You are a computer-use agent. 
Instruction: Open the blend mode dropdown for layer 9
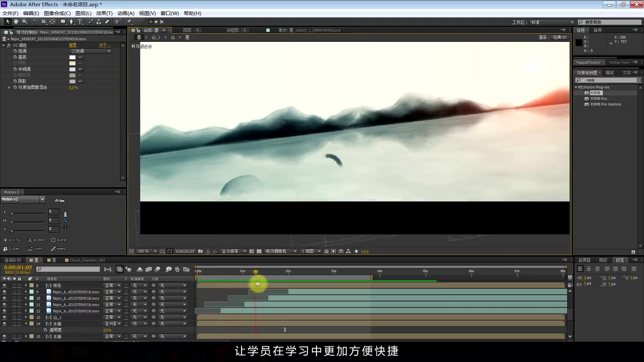[112, 292]
